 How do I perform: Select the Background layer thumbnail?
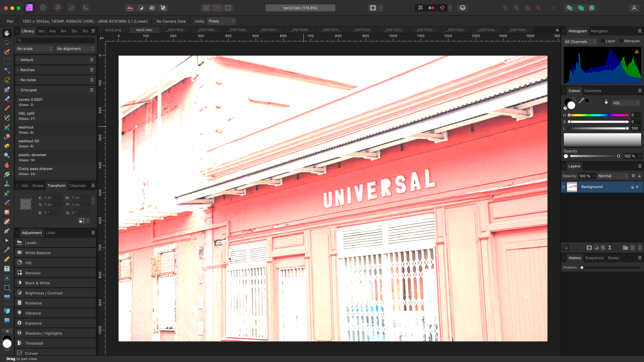coord(572,187)
